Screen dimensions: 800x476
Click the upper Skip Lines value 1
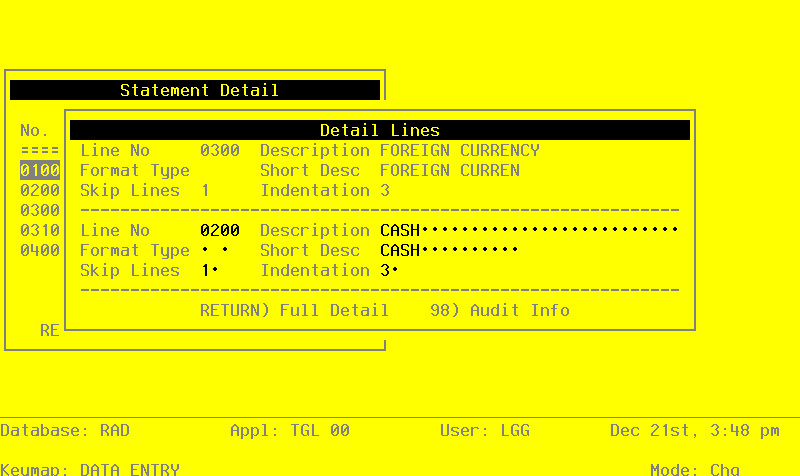tap(205, 190)
